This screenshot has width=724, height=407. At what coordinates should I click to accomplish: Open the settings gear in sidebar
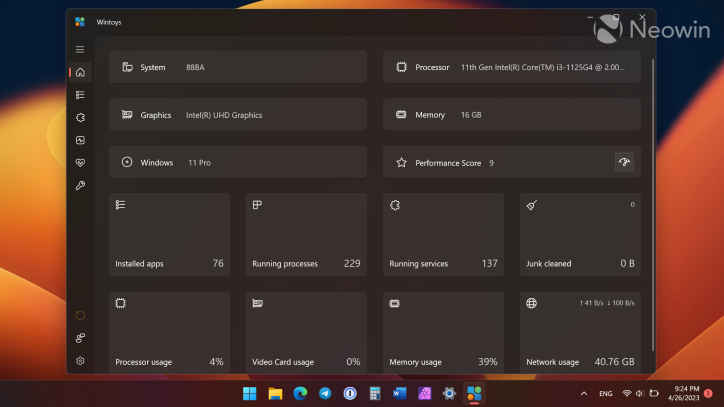point(80,361)
